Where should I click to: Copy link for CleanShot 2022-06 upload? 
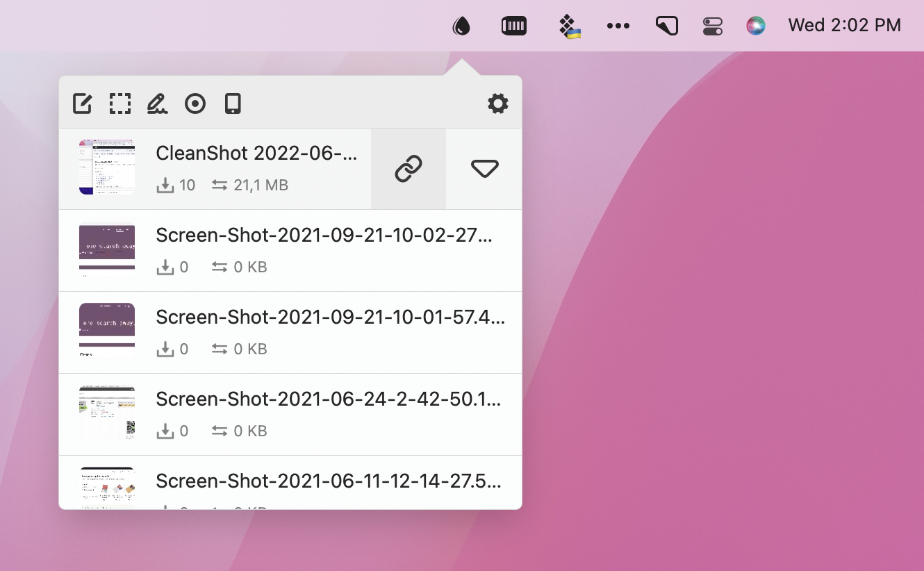(x=409, y=169)
